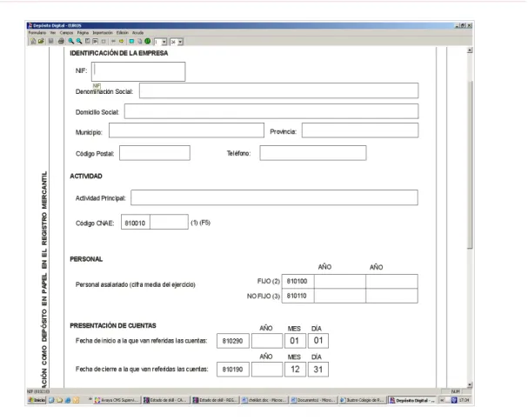The image size is (528, 420).
Task: Click the Teléfono input field
Action: [x=313, y=153]
